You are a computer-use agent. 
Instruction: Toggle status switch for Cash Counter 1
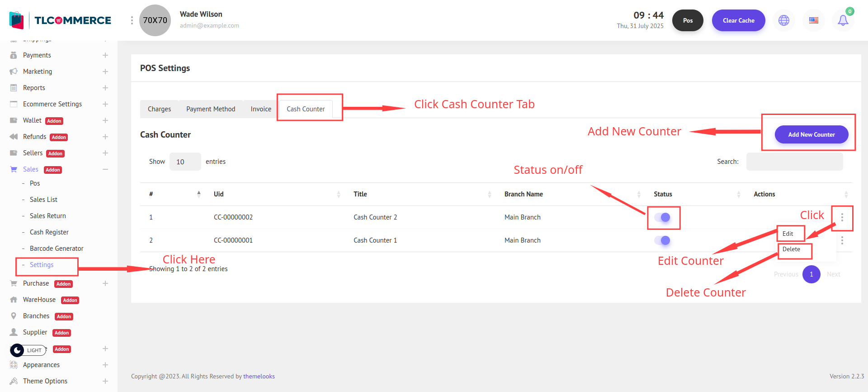click(x=662, y=240)
